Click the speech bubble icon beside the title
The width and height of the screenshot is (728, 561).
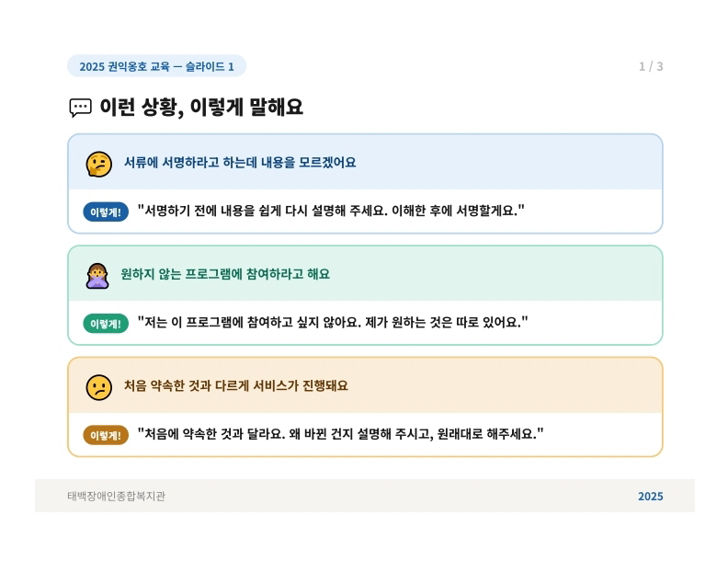click(80, 108)
